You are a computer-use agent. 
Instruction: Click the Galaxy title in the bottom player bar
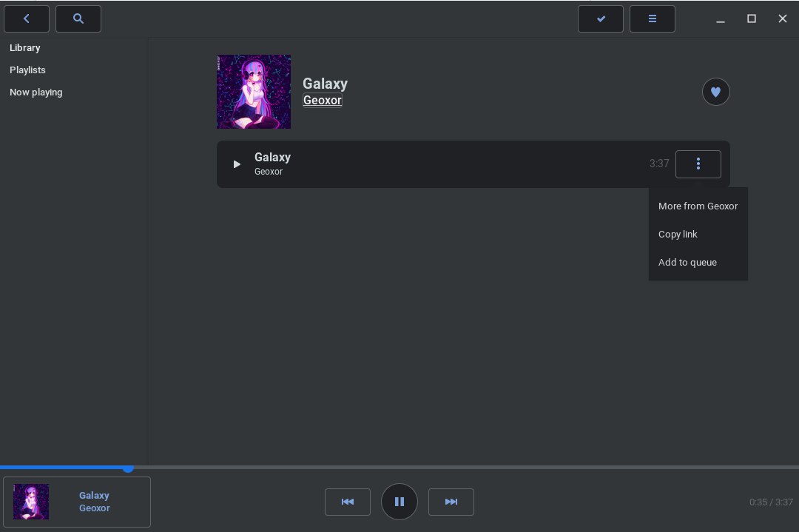click(x=94, y=495)
